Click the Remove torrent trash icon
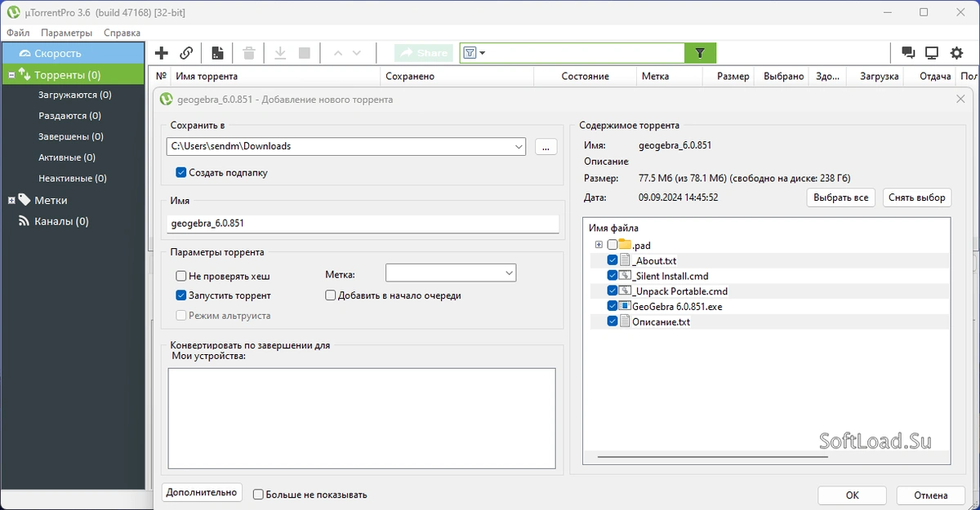This screenshot has width=980, height=510. point(249,53)
